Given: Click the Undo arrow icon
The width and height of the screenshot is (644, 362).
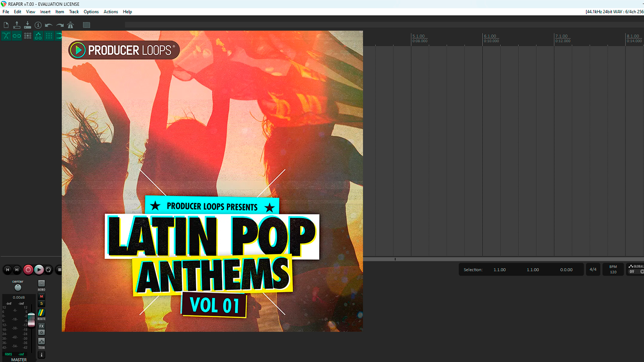Looking at the screenshot, I should coord(49,25).
